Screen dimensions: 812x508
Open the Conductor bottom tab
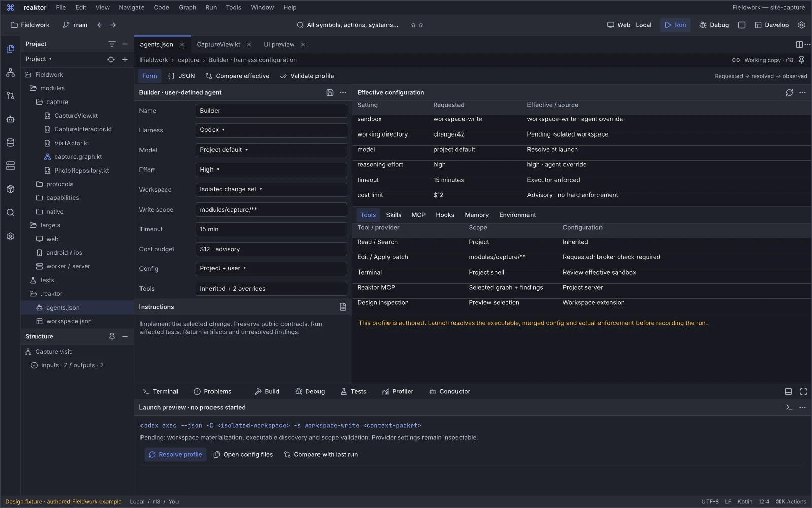449,391
